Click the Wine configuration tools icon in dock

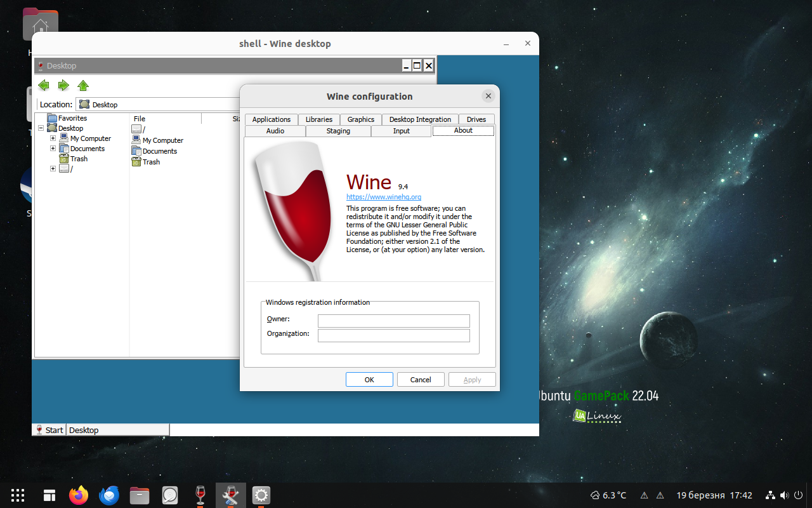[231, 495]
